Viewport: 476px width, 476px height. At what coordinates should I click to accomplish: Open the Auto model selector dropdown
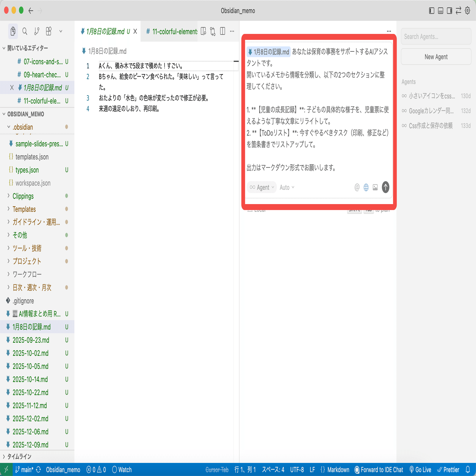286,187
